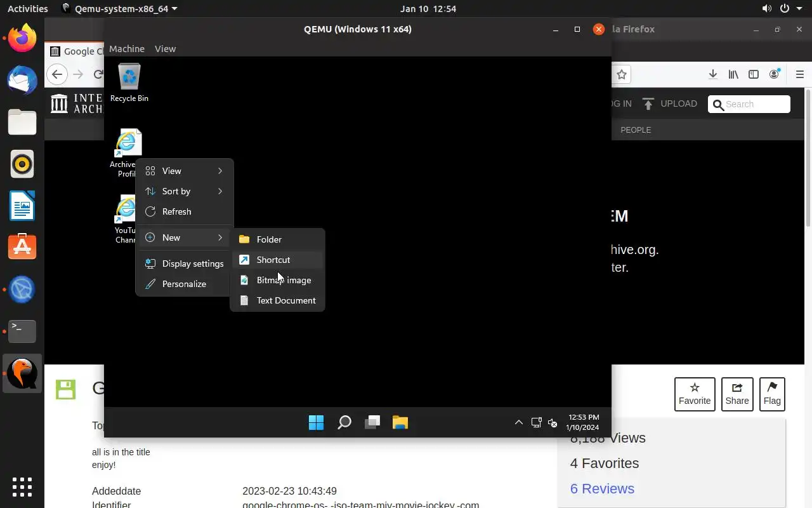Click the muted volume tray icon
Image resolution: width=812 pixels, height=508 pixels.
553,422
